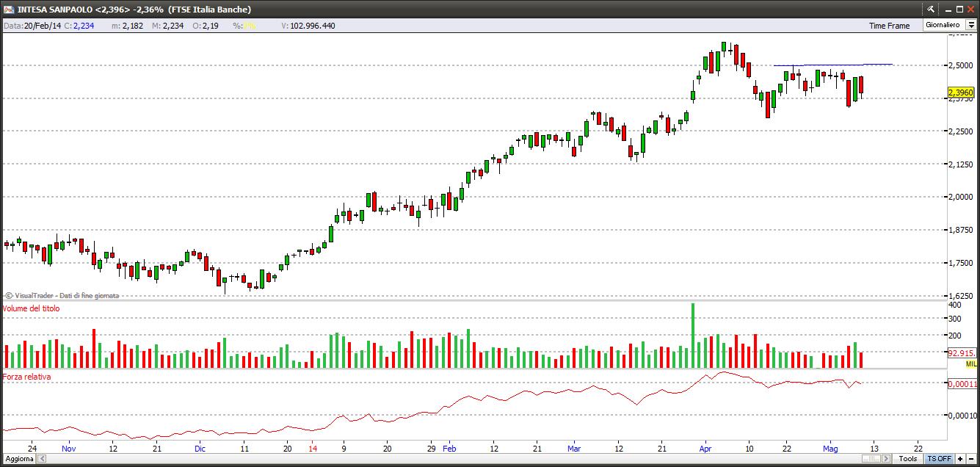Click the Forza relativa label
Viewport: 980px width, 467px height.
point(26,377)
